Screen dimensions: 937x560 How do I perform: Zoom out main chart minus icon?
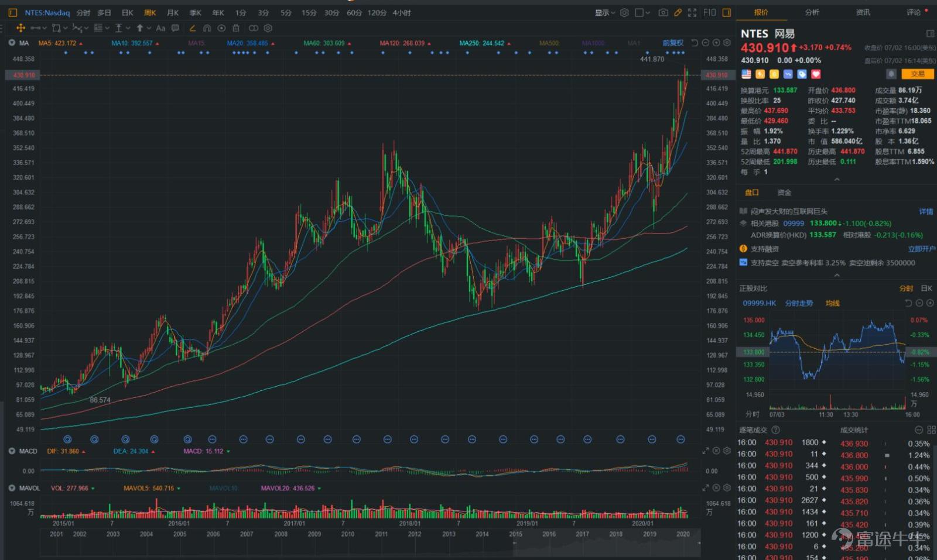point(706,43)
